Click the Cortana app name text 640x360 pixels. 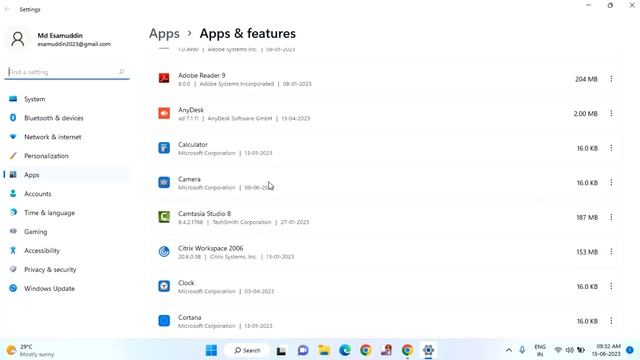(189, 317)
